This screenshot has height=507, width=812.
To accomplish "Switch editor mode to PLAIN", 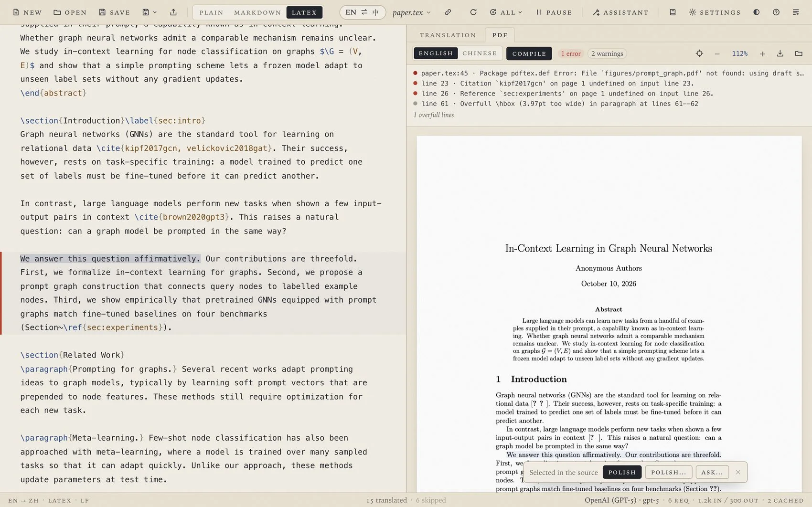I will (x=211, y=12).
